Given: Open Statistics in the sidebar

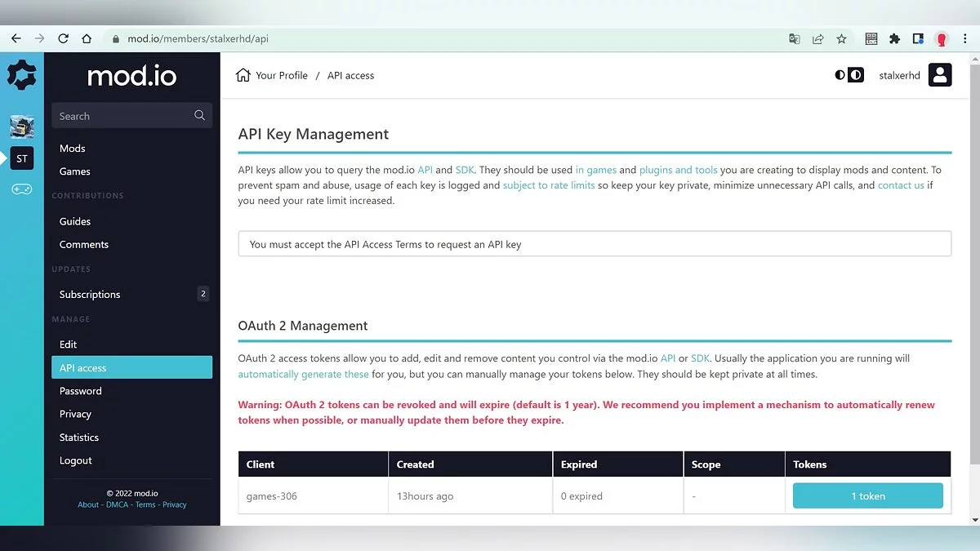Looking at the screenshot, I should point(78,438).
